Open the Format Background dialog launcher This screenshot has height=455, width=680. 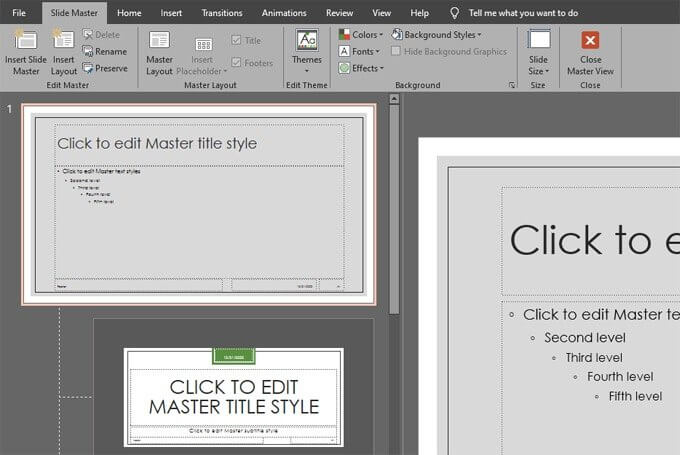point(512,86)
